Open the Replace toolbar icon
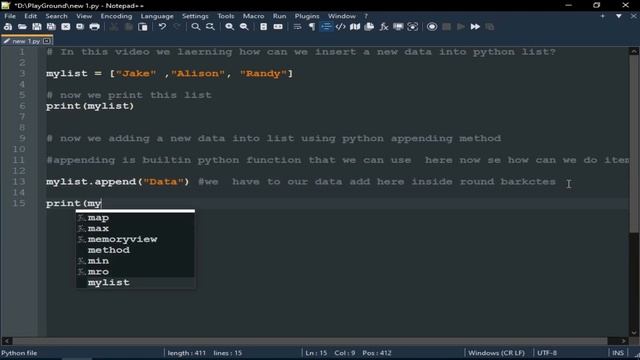The height and width of the screenshot is (360, 640). pos(210,27)
